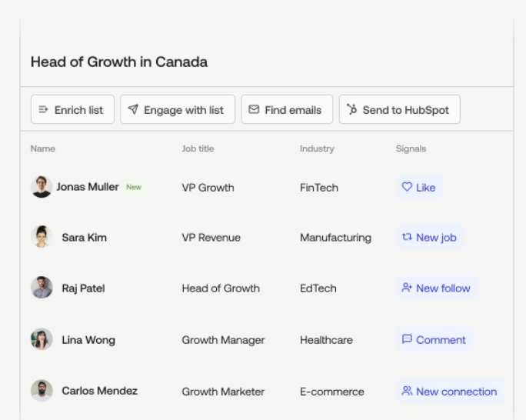Sort by the Name column header
The height and width of the screenshot is (420, 526).
point(43,148)
